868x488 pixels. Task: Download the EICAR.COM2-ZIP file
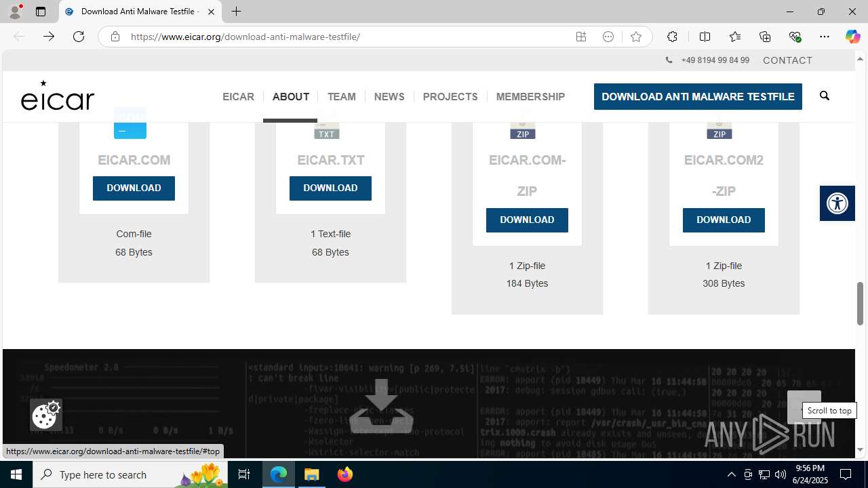[724, 220]
